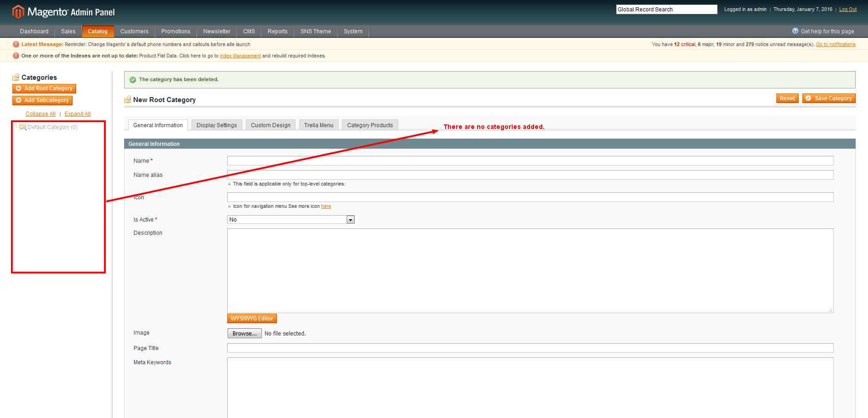Click the Magento logo icon
Viewport: 868px width, 418px height.
coord(18,12)
